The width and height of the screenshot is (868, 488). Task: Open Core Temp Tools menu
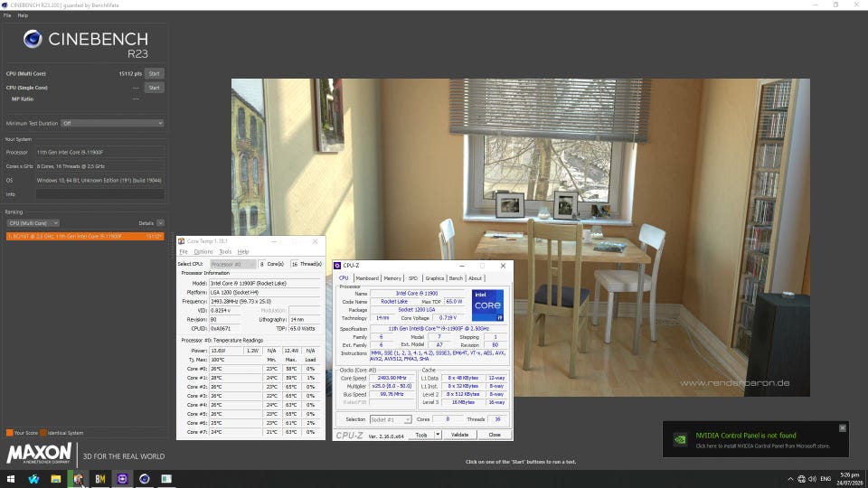click(x=225, y=252)
